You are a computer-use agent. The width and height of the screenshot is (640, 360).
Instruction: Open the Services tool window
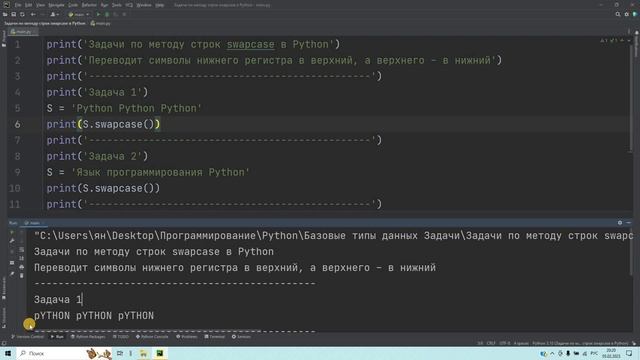(x=241, y=337)
